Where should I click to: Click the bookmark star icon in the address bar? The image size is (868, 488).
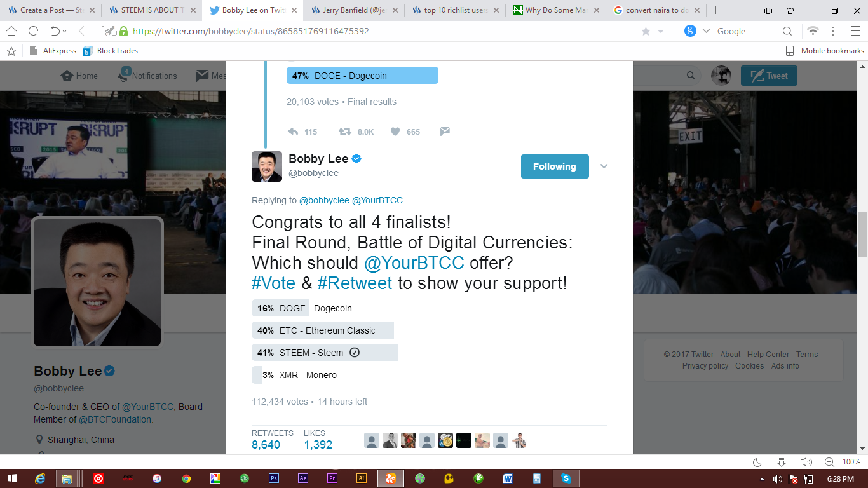pyautogui.click(x=646, y=31)
